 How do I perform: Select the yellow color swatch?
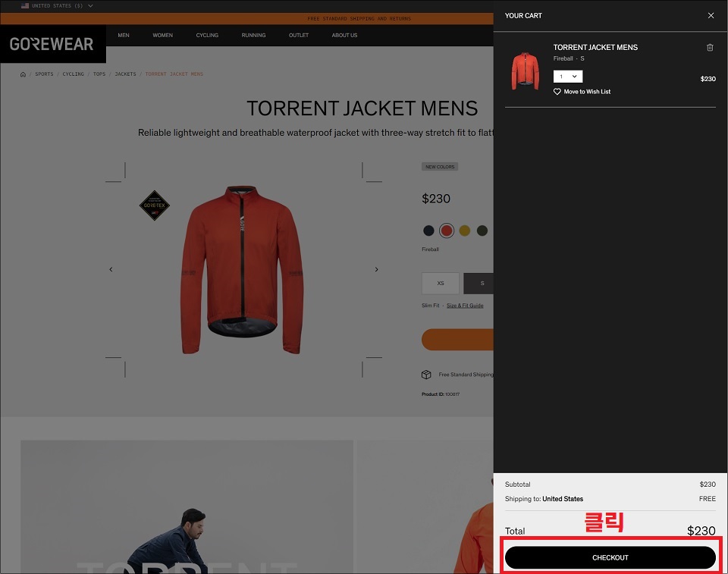[465, 231]
